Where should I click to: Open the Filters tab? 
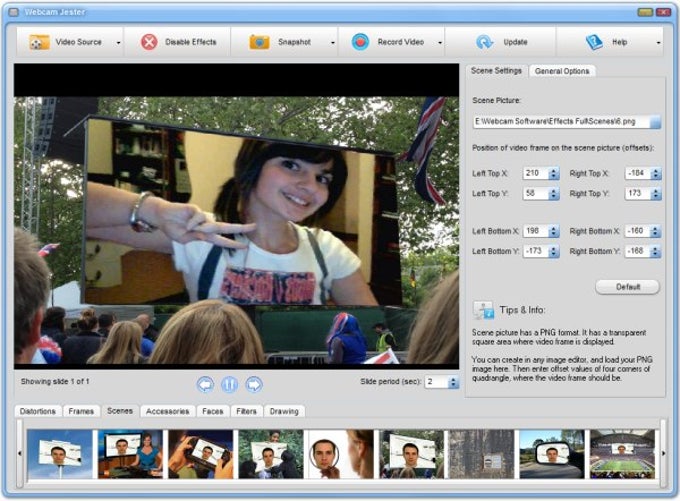pyautogui.click(x=246, y=411)
